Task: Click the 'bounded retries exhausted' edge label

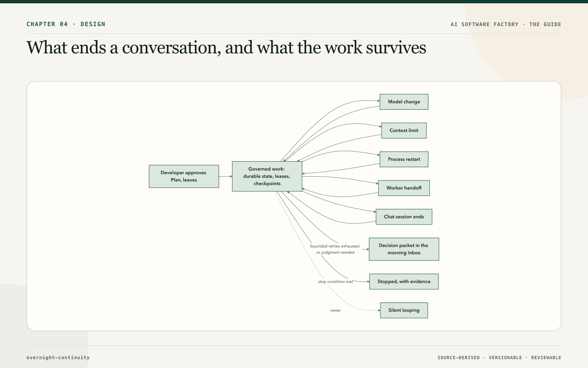Action: click(x=335, y=246)
